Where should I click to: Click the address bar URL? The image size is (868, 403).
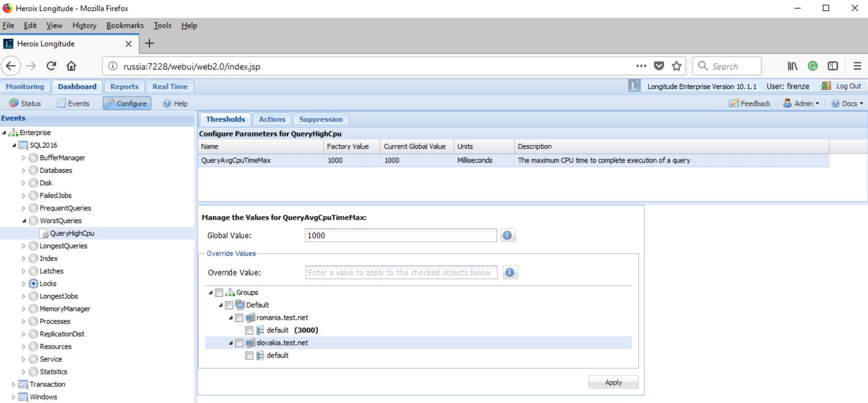[192, 66]
